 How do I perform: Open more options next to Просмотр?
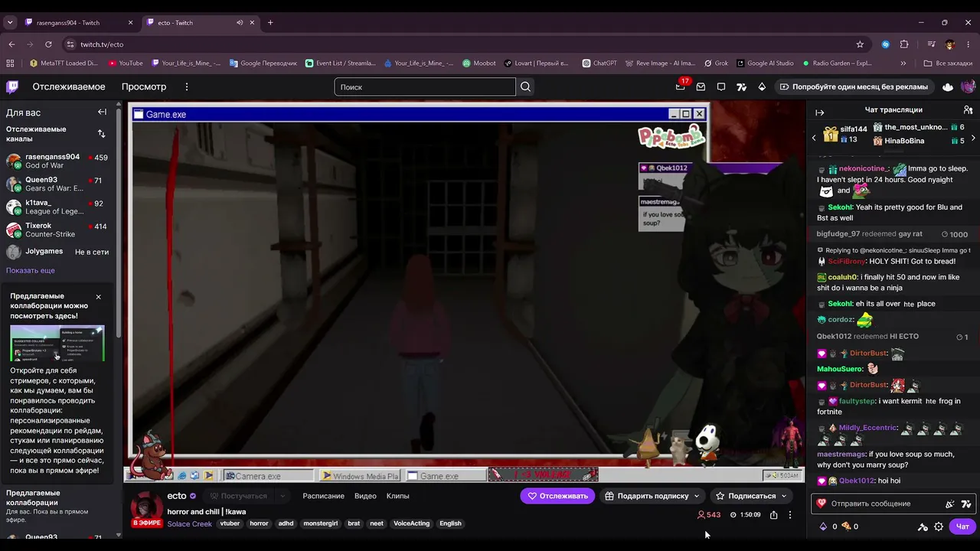coord(186,87)
